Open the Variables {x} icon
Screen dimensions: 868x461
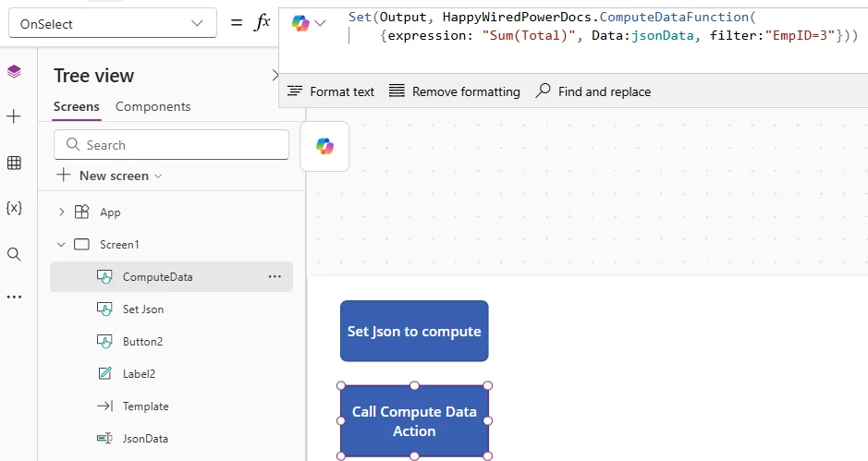[14, 208]
